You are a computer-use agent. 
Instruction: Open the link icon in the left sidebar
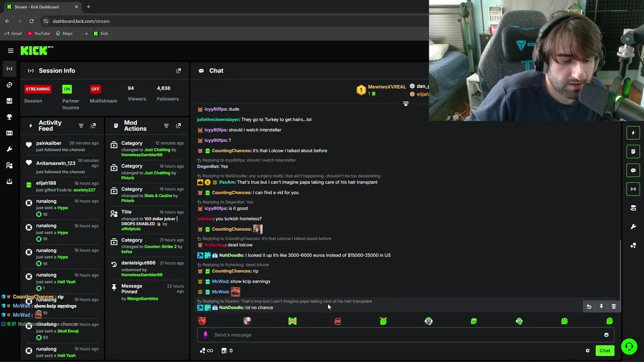(x=9, y=85)
